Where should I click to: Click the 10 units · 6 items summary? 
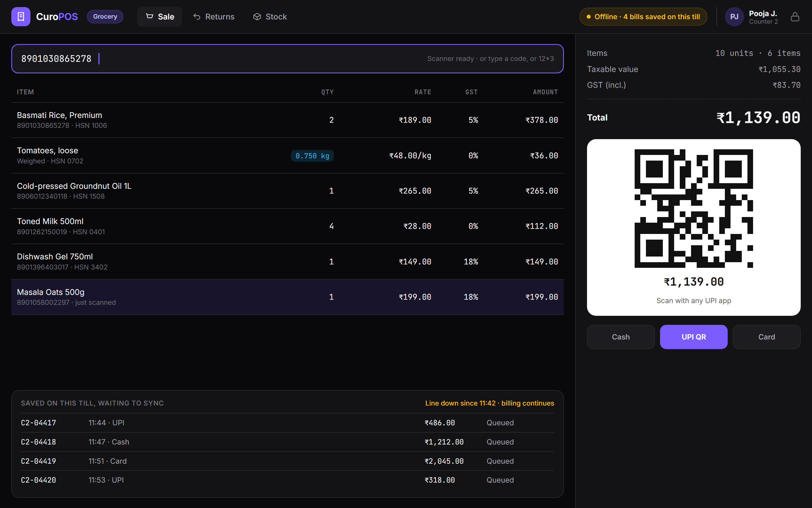coord(758,53)
